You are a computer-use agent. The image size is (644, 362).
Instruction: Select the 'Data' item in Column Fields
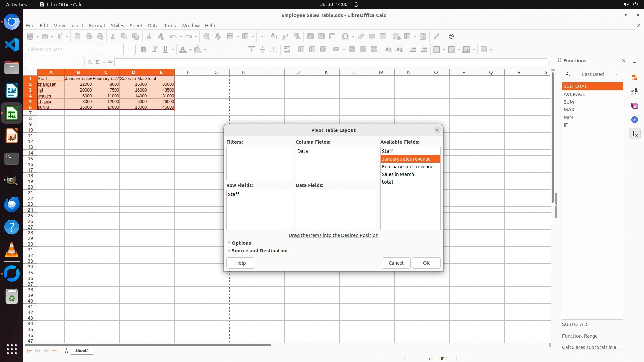pos(302,151)
